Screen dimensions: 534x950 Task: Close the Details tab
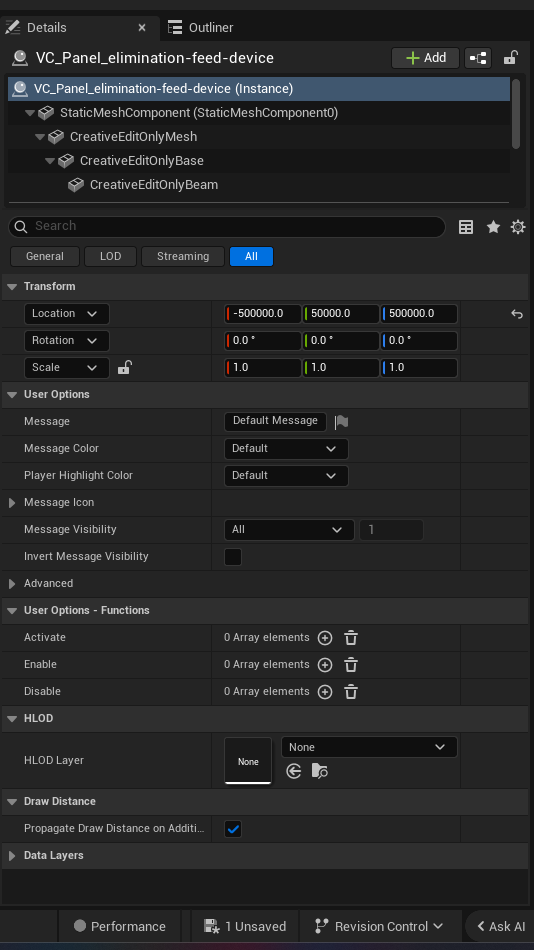(142, 28)
